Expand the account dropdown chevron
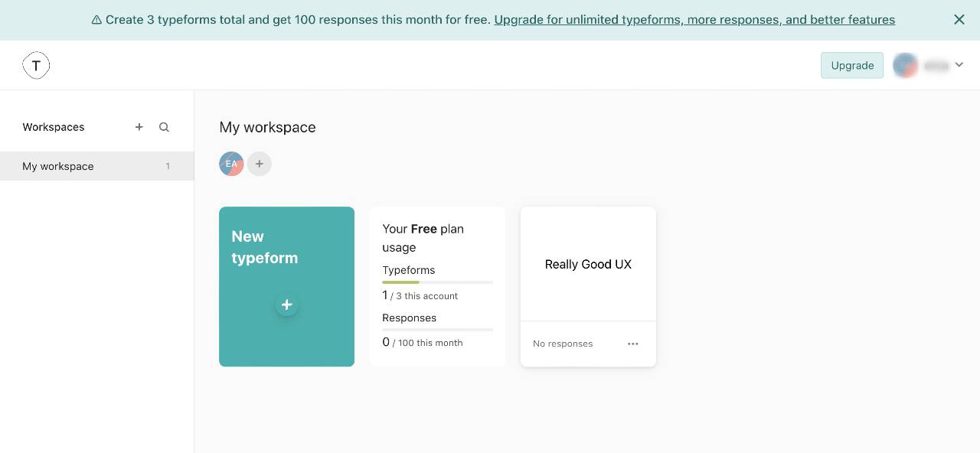 coord(959,65)
